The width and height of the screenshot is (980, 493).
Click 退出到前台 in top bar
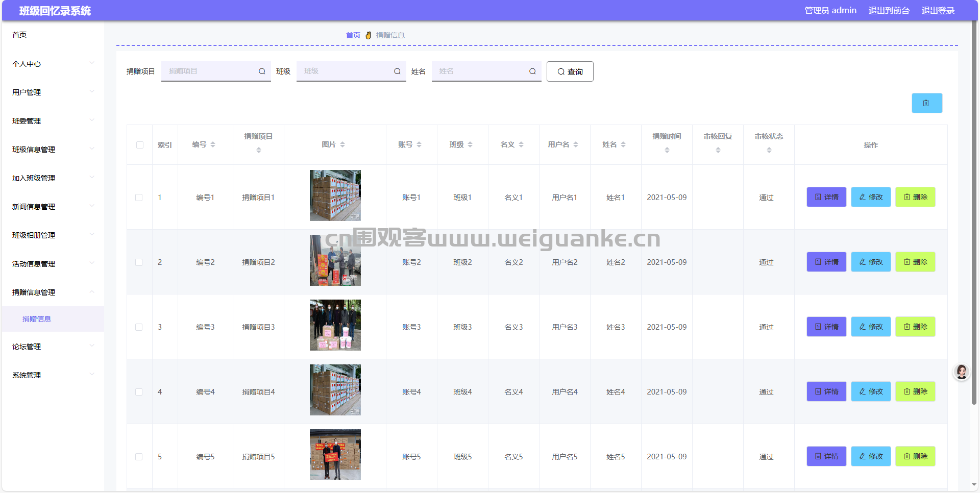pyautogui.click(x=889, y=10)
